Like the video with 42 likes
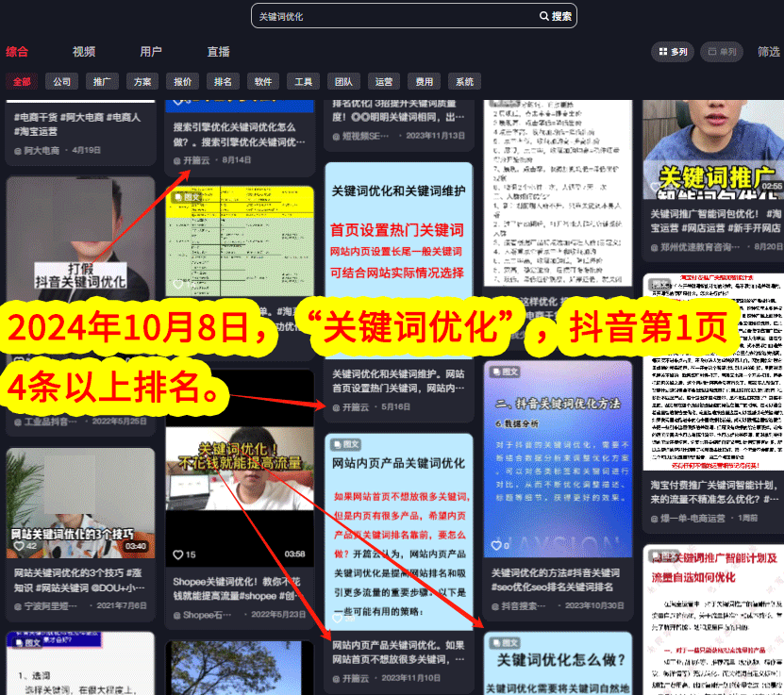The height and width of the screenshot is (695, 784). pos(19,546)
